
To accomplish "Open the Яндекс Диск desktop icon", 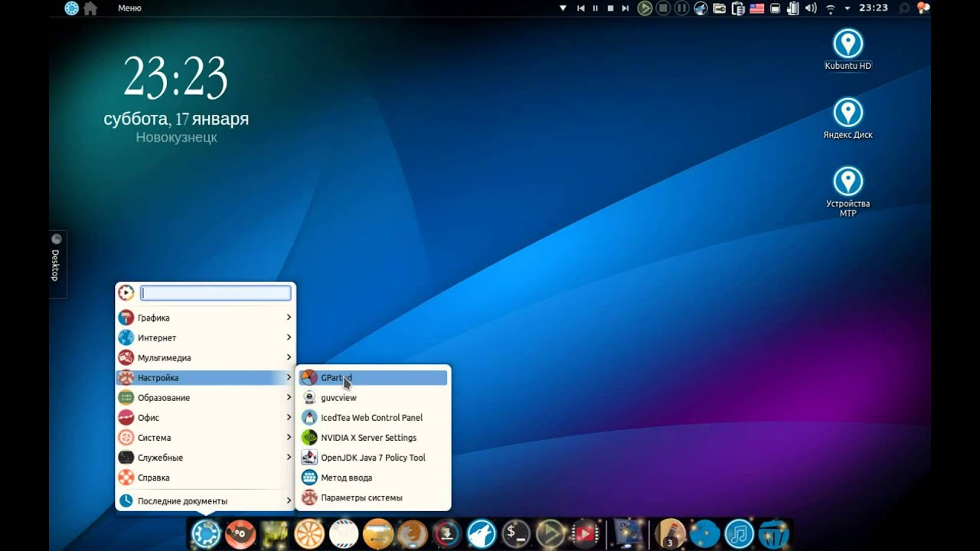I will [x=848, y=119].
